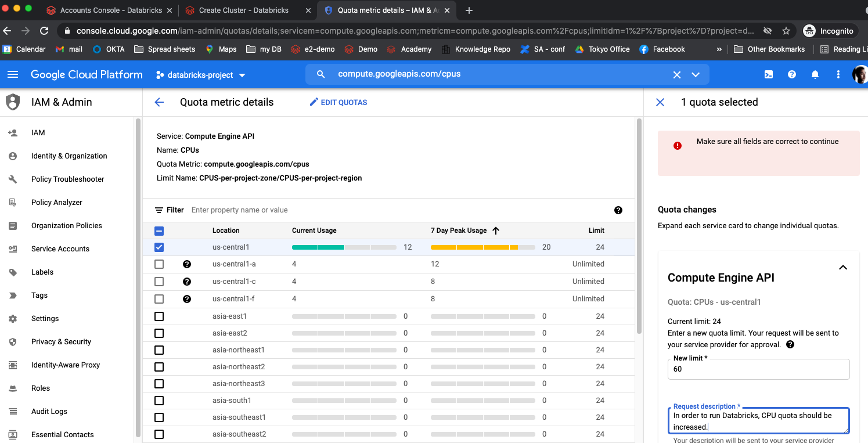Open the Calendar bookmark
The image size is (868, 443).
click(24, 49)
